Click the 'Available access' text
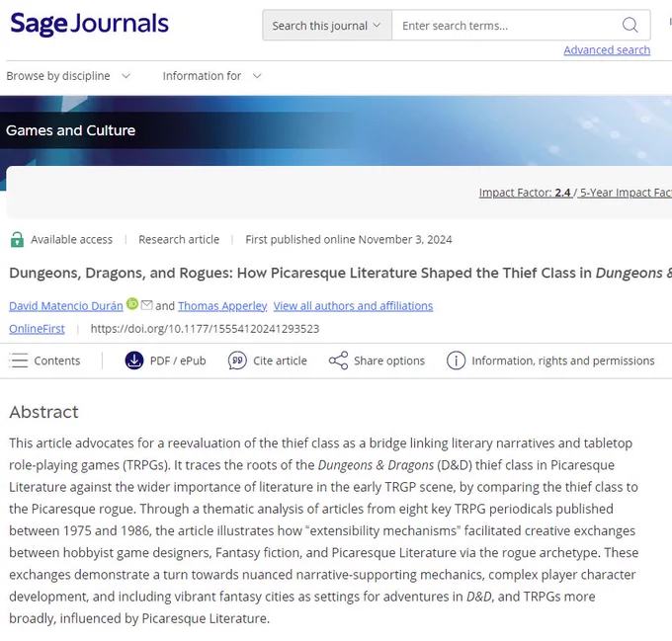Screen dimensions: 672x641 point(71,239)
